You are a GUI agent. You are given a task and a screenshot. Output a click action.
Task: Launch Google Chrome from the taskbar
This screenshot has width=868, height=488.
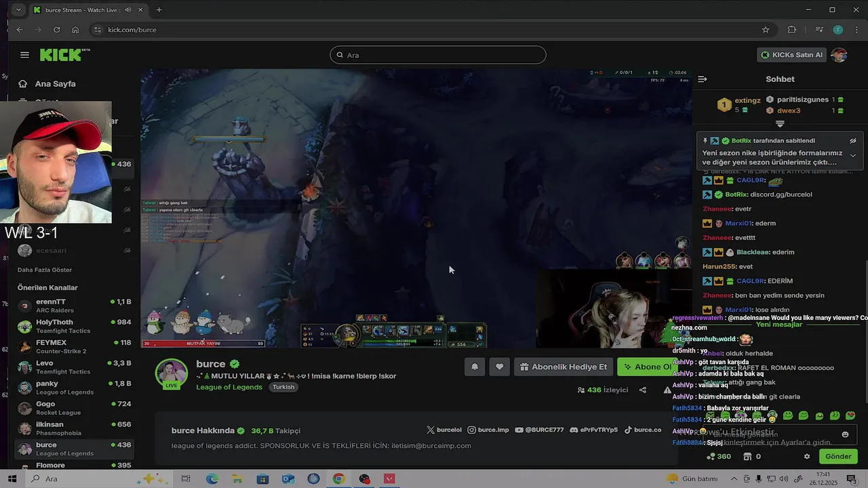[338, 479]
